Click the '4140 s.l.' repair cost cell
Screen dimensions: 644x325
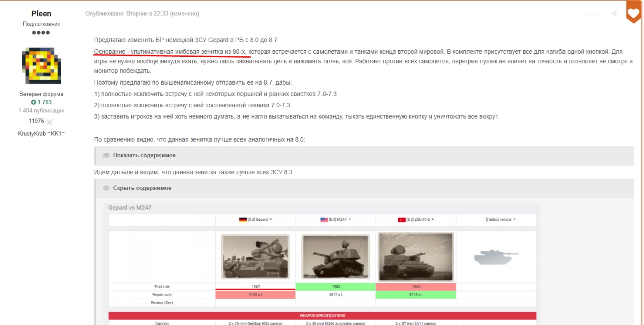tap(255, 295)
